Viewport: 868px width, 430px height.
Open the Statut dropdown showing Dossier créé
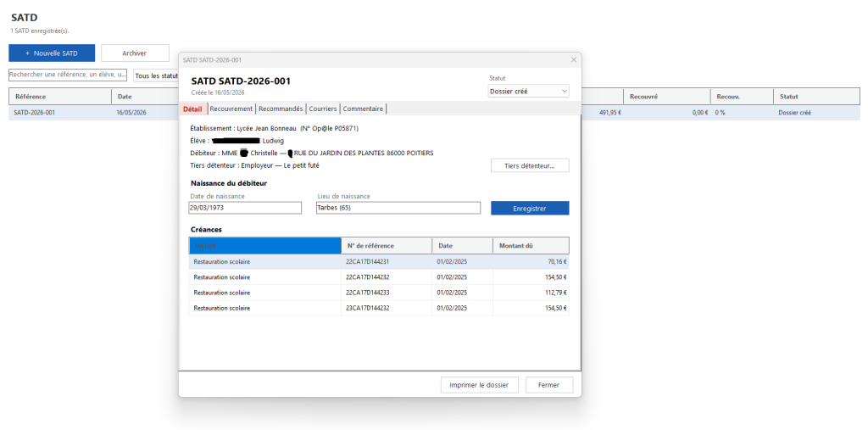pos(529,91)
